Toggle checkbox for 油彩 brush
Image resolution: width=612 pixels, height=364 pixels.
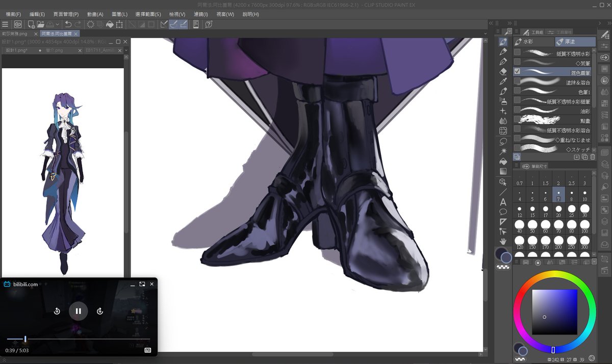point(517,110)
